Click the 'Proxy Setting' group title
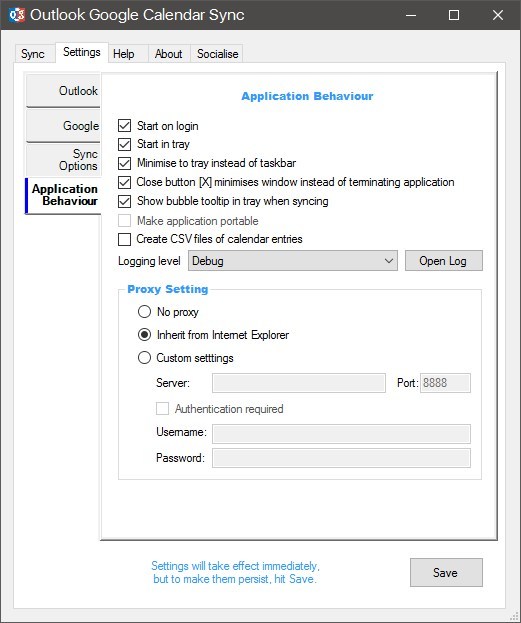The width and height of the screenshot is (521, 623). click(168, 289)
